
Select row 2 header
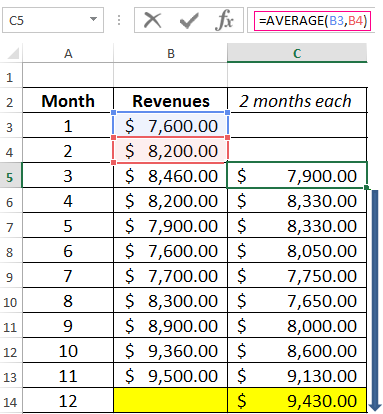point(11,100)
